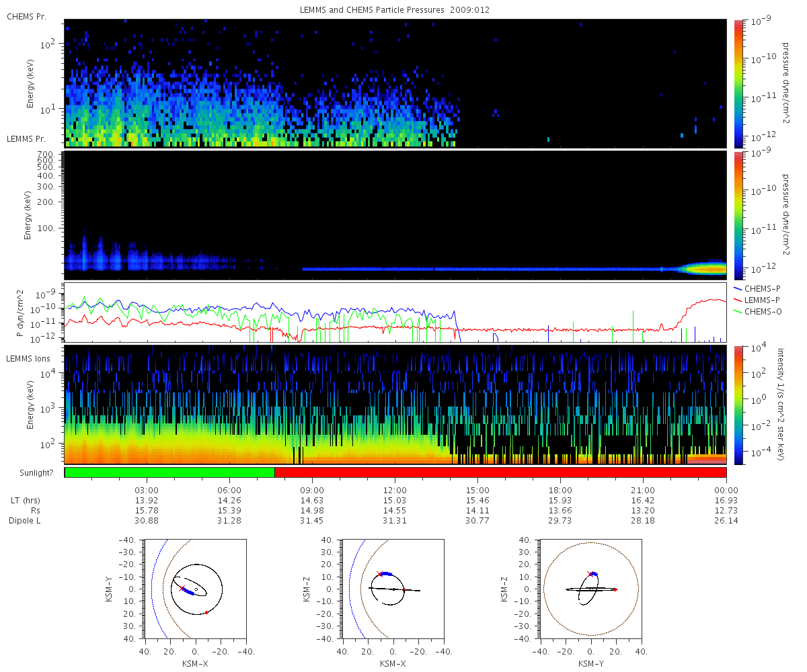Click the KSM-Y versus KSM-Z orbit plot
The height and width of the screenshot is (672, 807).
[590, 589]
